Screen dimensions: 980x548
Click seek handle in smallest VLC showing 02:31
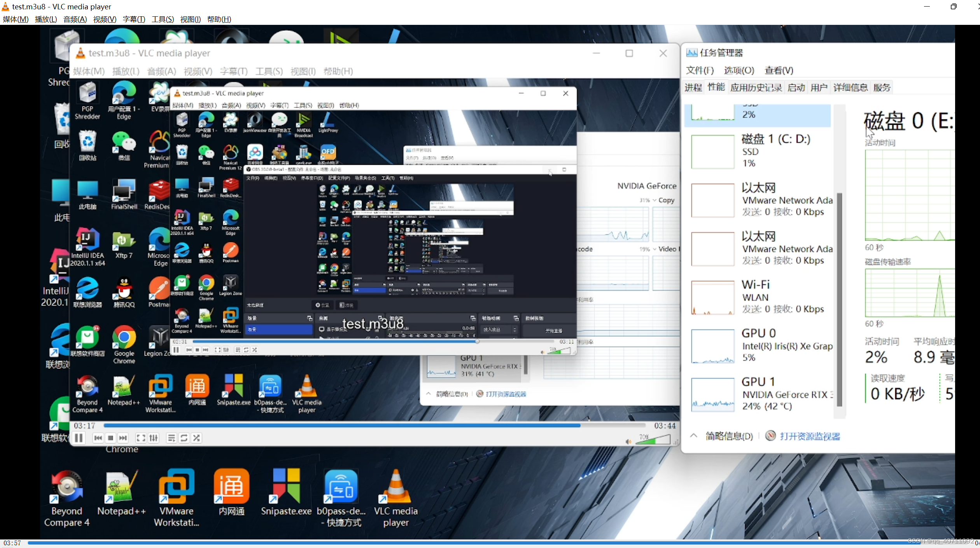click(477, 341)
